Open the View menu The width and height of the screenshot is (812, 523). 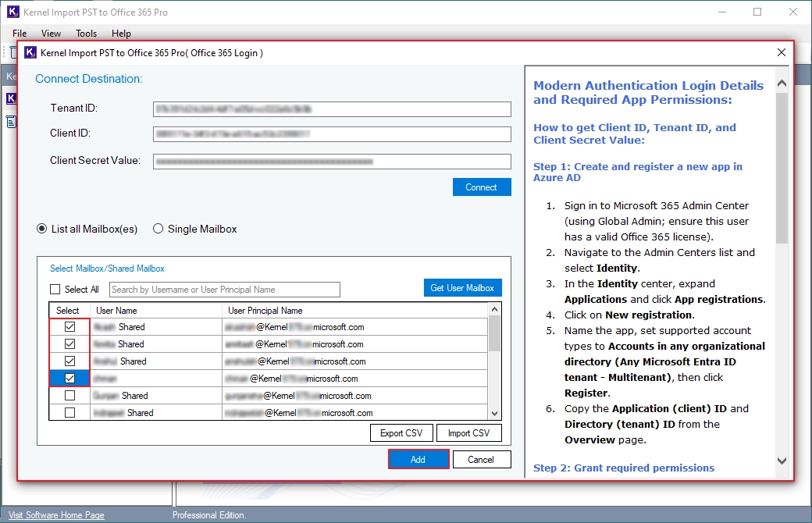point(51,33)
